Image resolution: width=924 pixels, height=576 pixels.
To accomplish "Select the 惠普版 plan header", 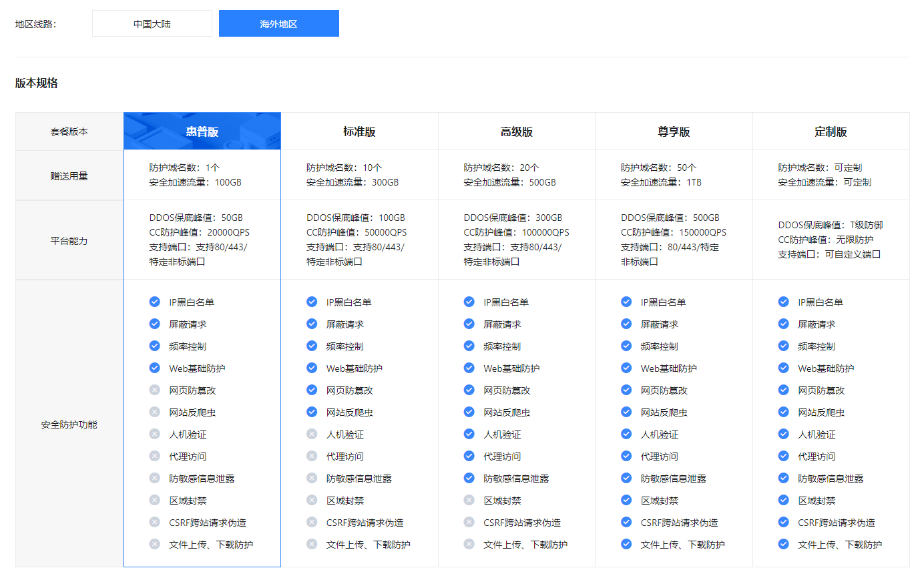I will [x=202, y=131].
